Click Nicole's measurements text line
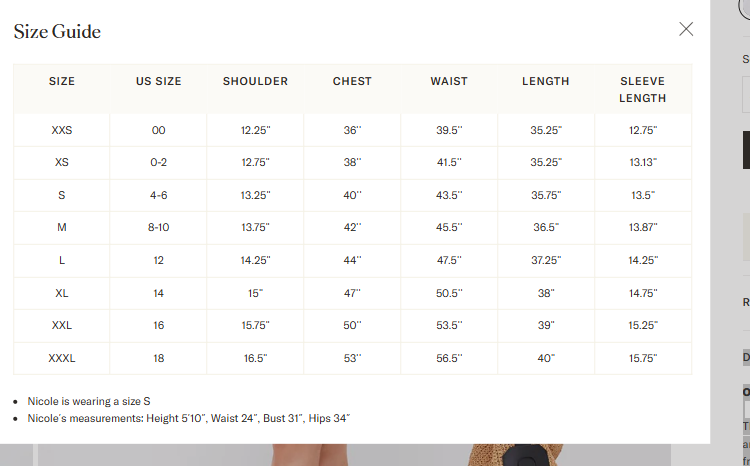Viewport: 750px width, 466px height. (188, 418)
